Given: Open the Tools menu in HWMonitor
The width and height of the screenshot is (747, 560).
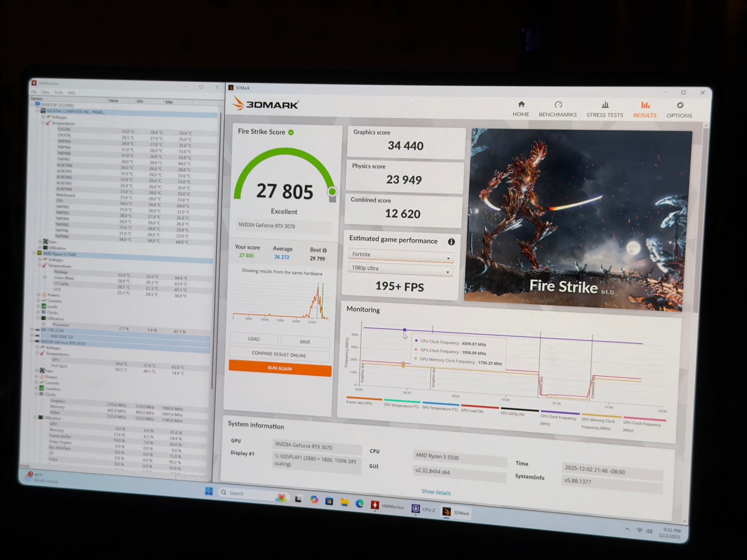Looking at the screenshot, I should (x=59, y=93).
